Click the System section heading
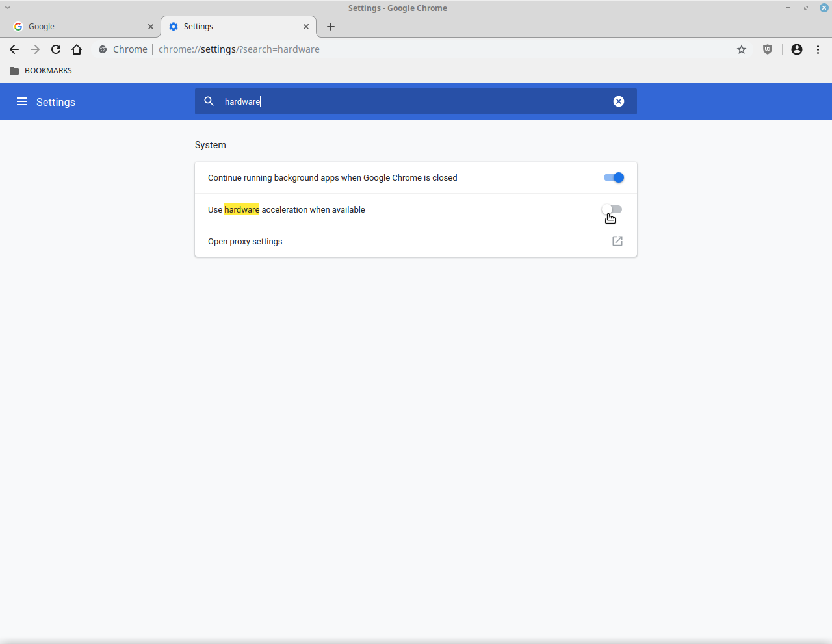The width and height of the screenshot is (832, 644). tap(211, 145)
